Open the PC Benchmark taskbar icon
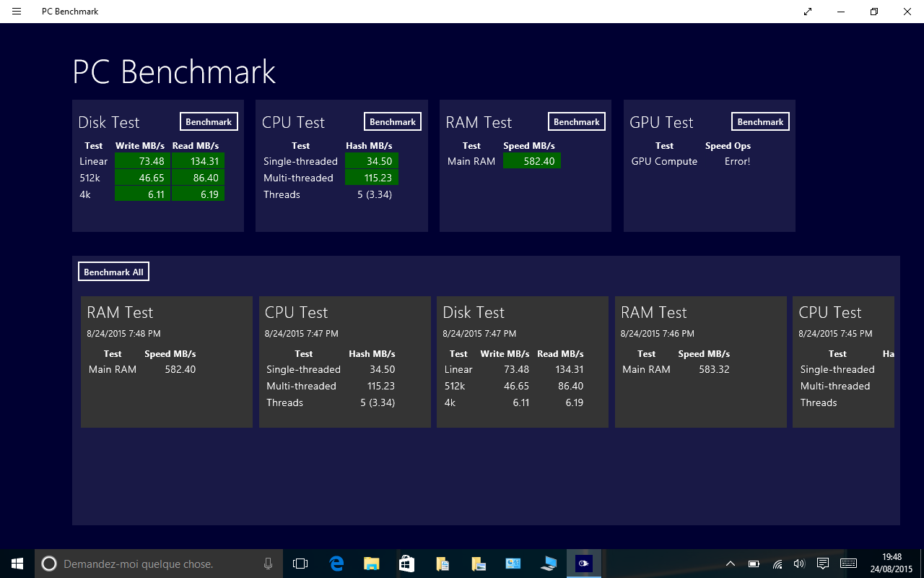924x578 pixels. 584,564
